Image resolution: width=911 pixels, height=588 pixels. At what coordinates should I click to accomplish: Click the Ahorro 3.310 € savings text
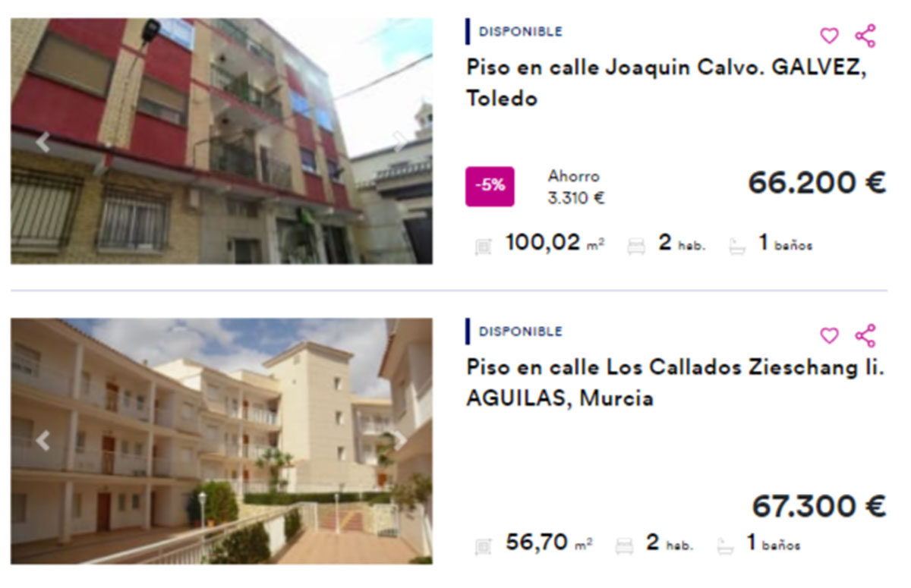click(576, 187)
